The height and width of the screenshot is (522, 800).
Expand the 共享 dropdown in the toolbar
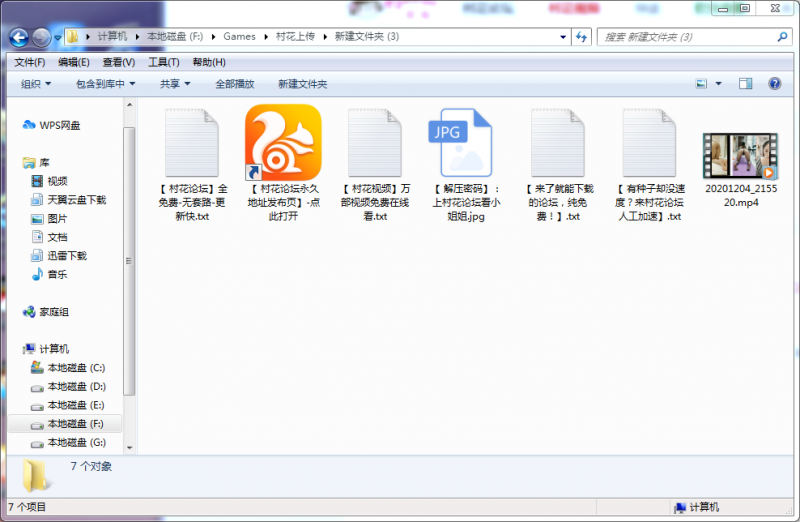tap(176, 84)
